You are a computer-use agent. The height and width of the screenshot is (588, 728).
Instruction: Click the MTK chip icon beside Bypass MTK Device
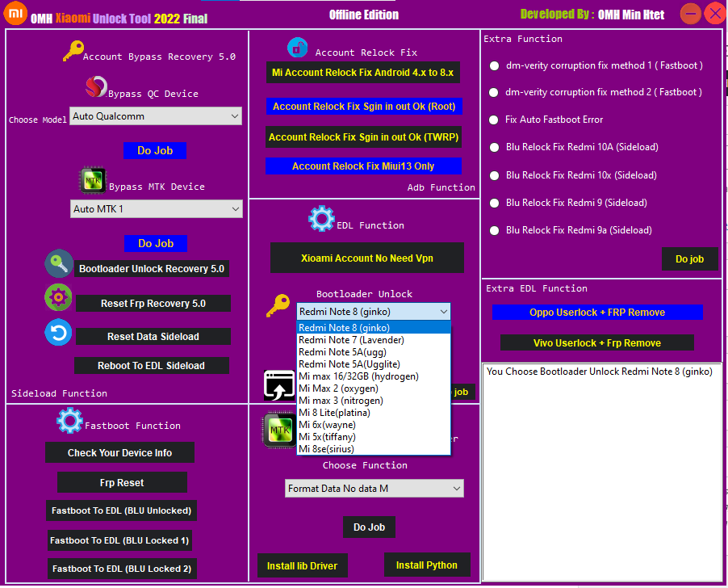coord(93,181)
